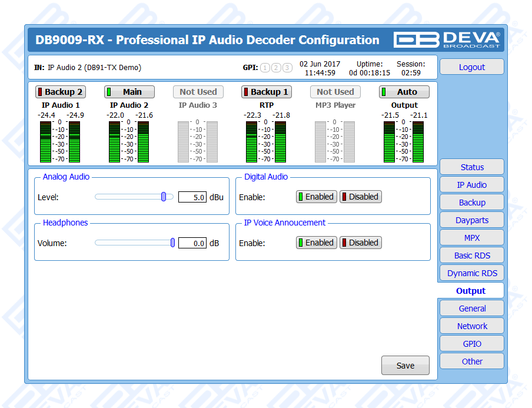Image resolution: width=532 pixels, height=408 pixels.
Task: Switch to the Dynamic RDS tab
Action: pos(472,273)
